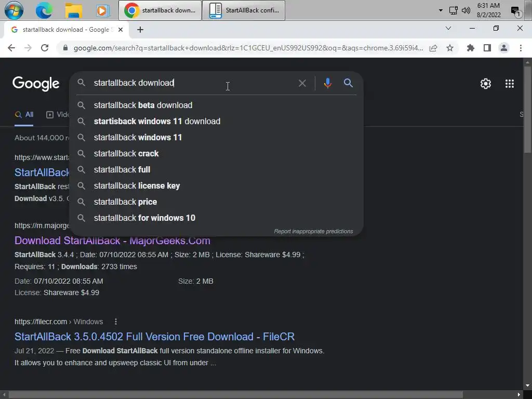Open the network tray icon
The image size is (532, 399).
click(x=453, y=10)
